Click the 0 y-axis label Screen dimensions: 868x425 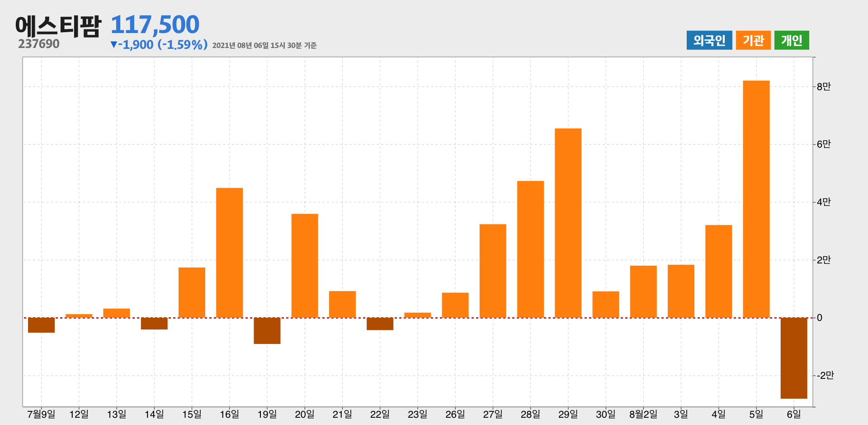click(x=820, y=318)
